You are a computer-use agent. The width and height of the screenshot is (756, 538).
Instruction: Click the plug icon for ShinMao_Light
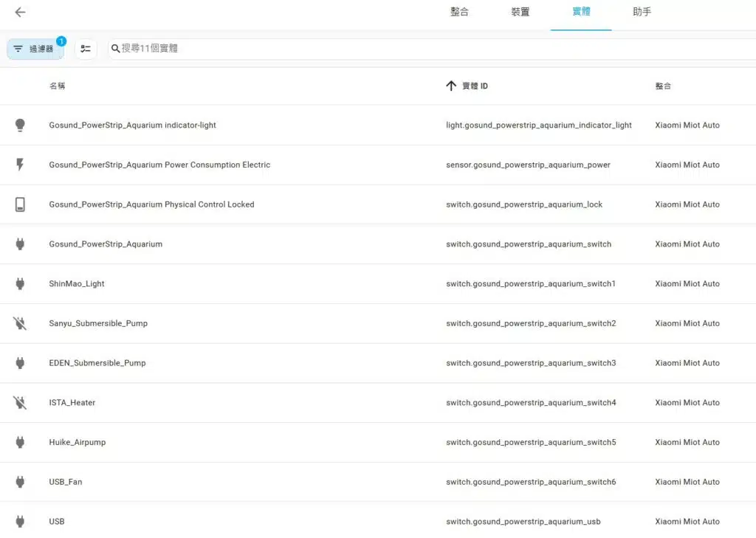(20, 283)
